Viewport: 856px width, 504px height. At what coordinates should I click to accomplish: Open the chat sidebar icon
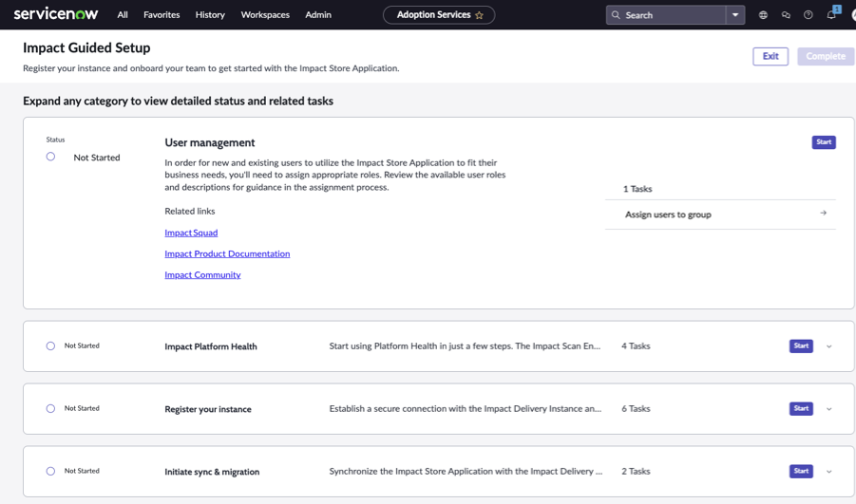pyautogui.click(x=786, y=15)
